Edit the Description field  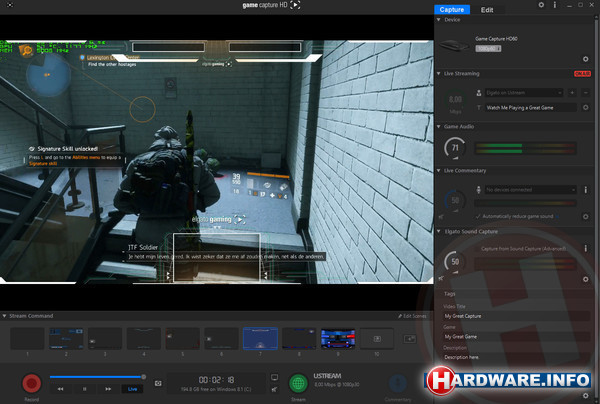coord(517,357)
